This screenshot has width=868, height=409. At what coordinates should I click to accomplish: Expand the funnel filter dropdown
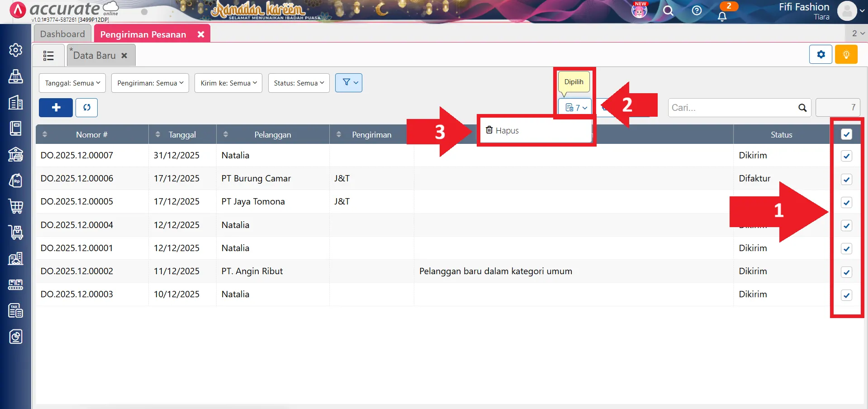click(349, 83)
